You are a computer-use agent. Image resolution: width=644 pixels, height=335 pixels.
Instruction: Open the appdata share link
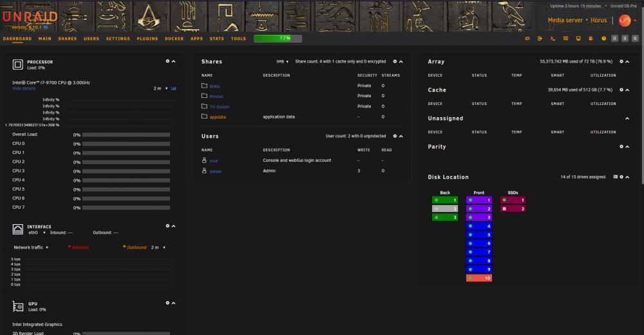tap(218, 117)
